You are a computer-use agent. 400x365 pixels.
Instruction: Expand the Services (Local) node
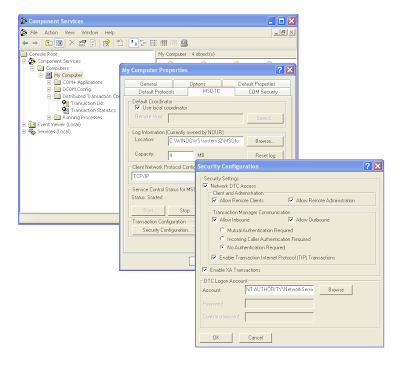(x=24, y=132)
